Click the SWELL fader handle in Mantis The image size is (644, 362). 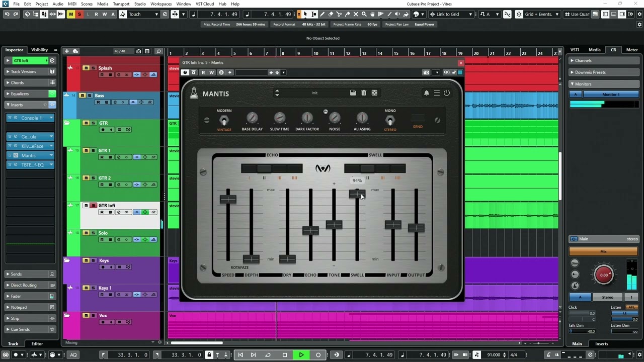[x=357, y=194]
